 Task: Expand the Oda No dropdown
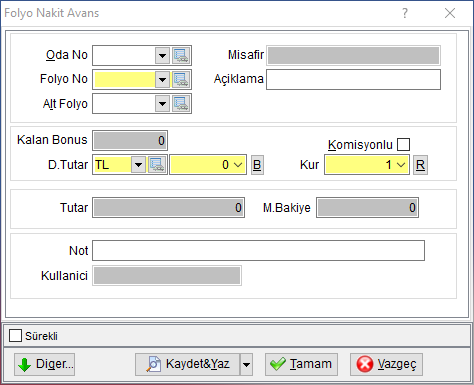(162, 55)
